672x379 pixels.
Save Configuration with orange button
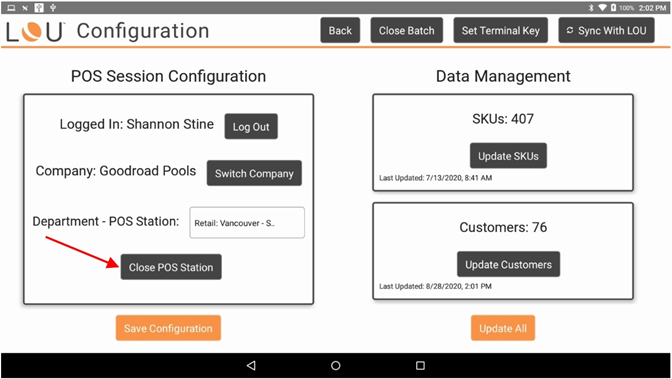(x=168, y=328)
